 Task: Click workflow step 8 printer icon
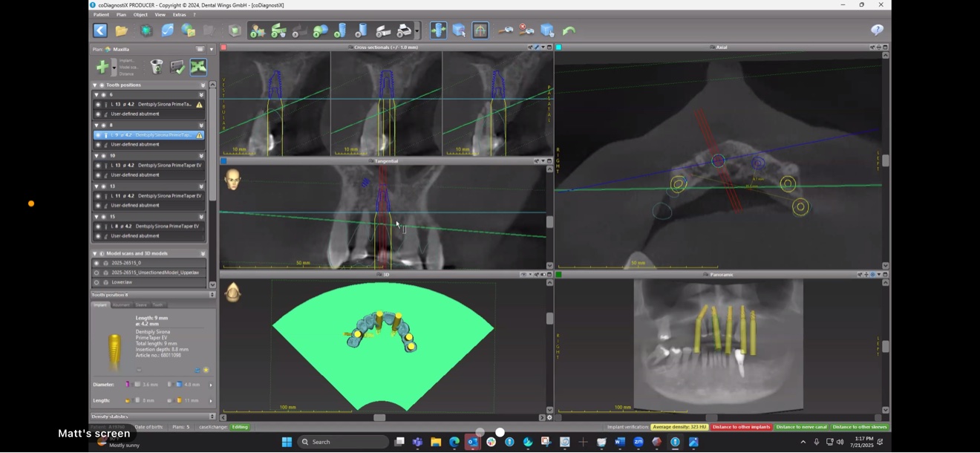pos(405,30)
